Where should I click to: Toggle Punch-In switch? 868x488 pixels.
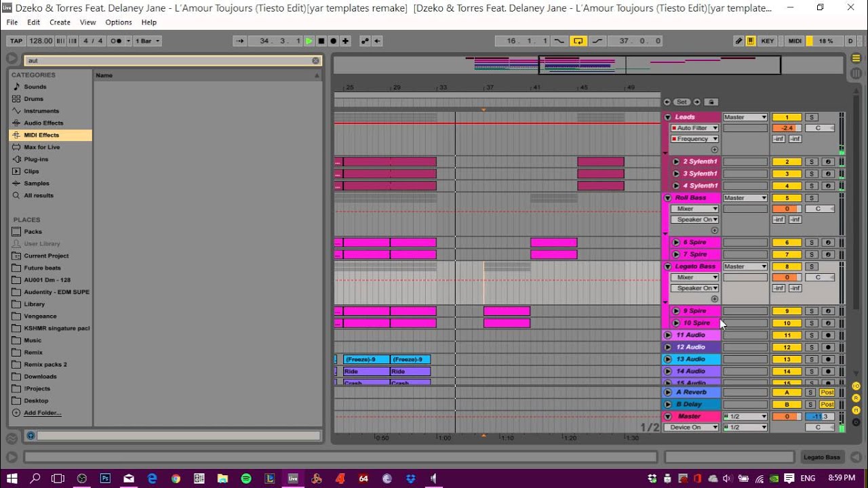(x=559, y=41)
